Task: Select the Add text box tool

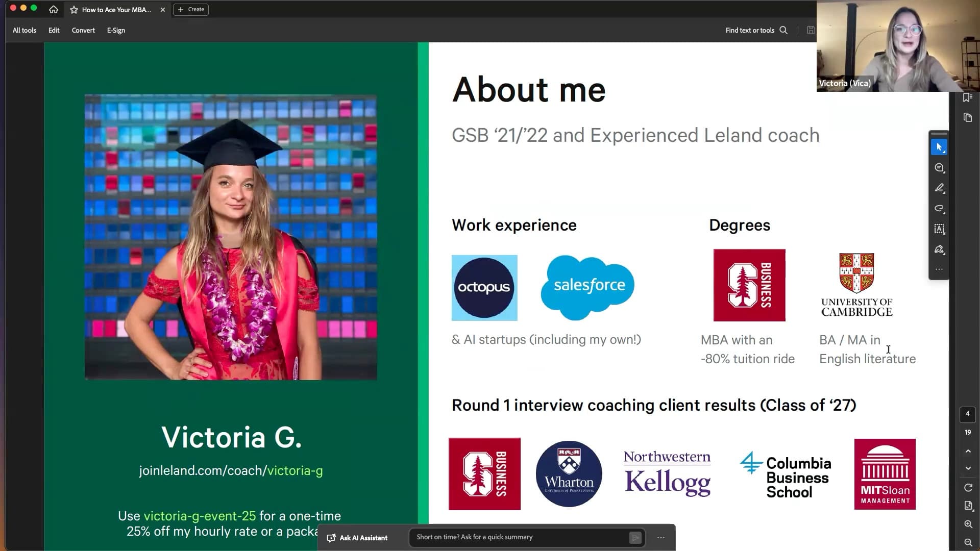Action: pos(939,229)
